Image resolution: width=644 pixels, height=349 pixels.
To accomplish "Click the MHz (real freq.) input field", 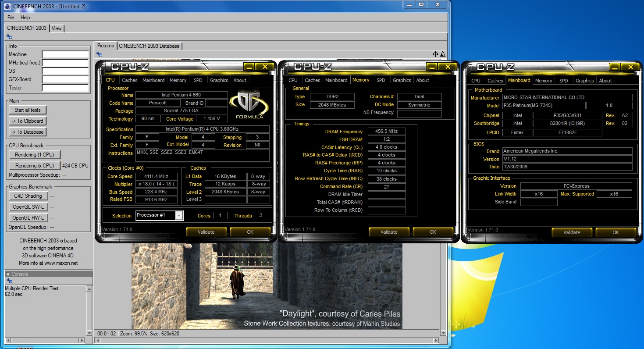I will click(65, 63).
